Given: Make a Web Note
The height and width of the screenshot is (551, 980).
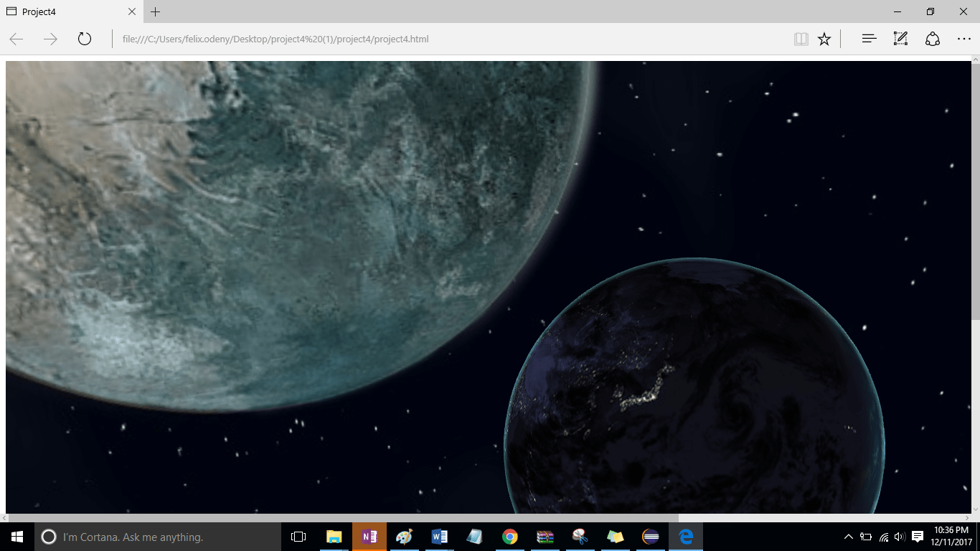Looking at the screenshot, I should (900, 39).
